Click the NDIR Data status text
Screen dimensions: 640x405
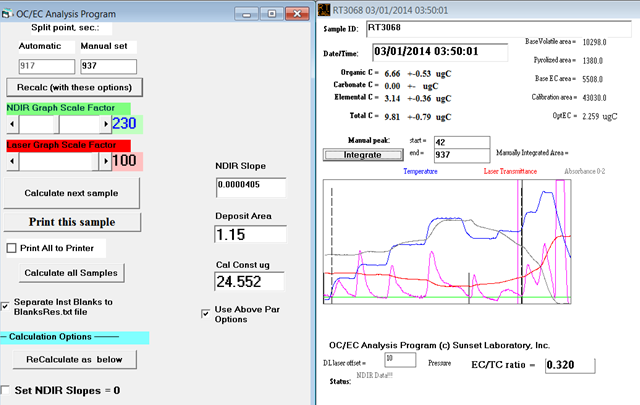click(x=374, y=376)
